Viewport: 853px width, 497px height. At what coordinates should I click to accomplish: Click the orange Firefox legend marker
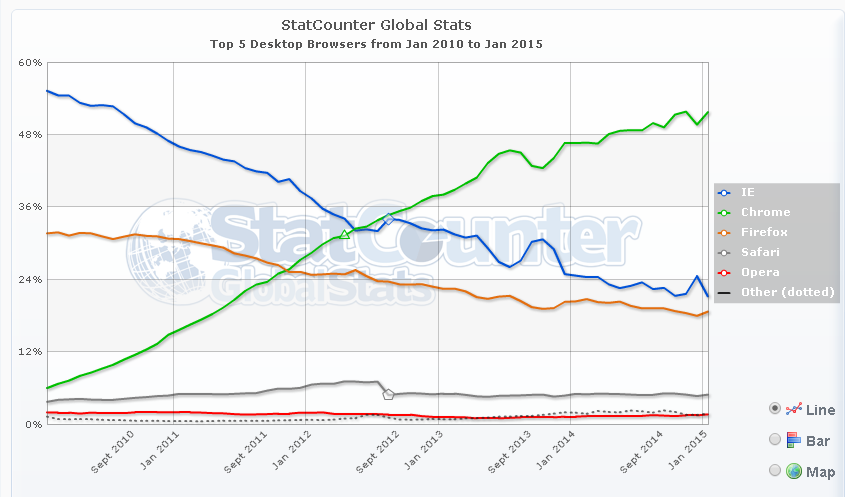tap(723, 232)
